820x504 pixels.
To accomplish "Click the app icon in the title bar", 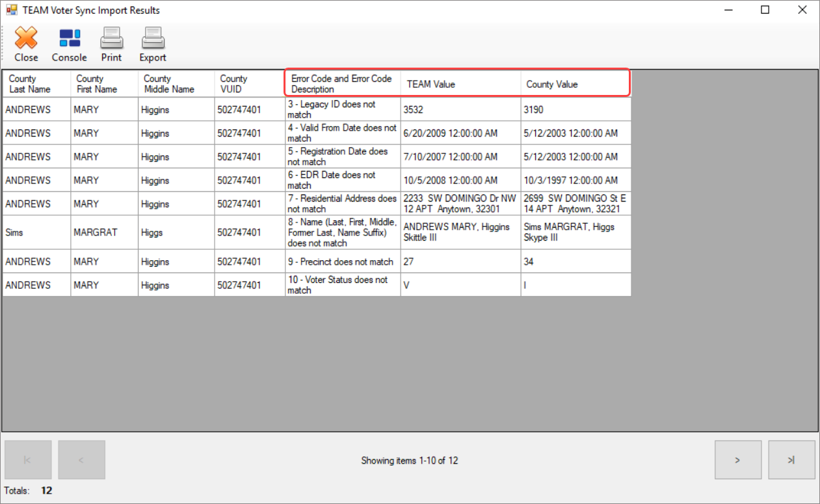I will point(12,10).
